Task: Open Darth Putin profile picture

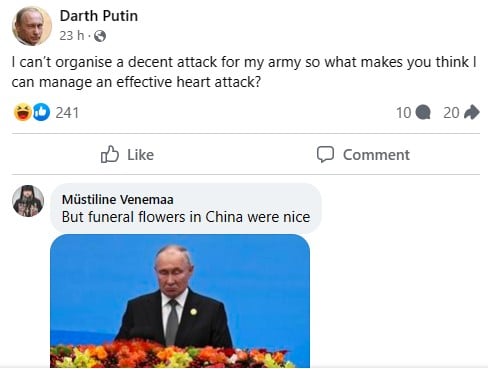Action: tap(32, 26)
